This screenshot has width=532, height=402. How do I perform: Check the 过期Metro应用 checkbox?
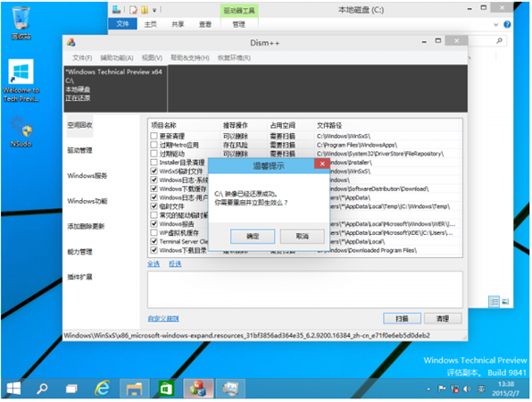tap(154, 145)
